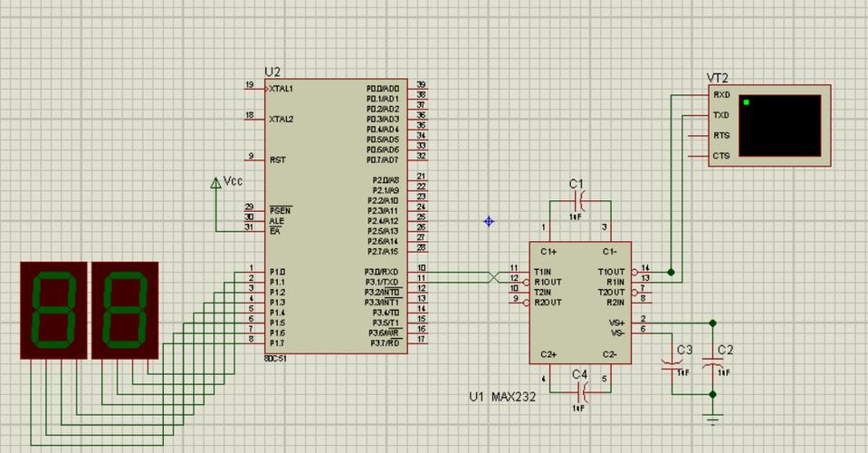The width and height of the screenshot is (868, 453).
Task: Click the C2 capacitor name label
Action: pos(725,350)
